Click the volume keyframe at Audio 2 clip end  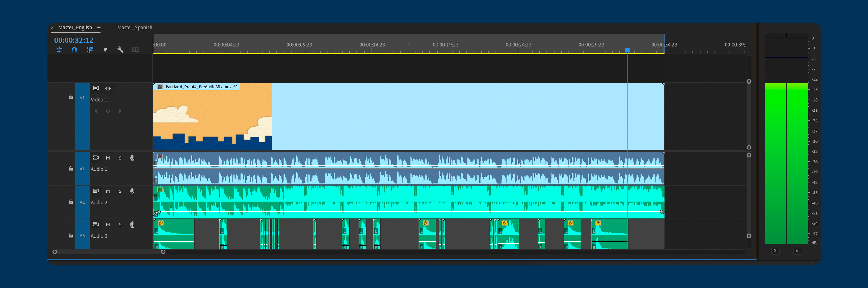pos(661,212)
